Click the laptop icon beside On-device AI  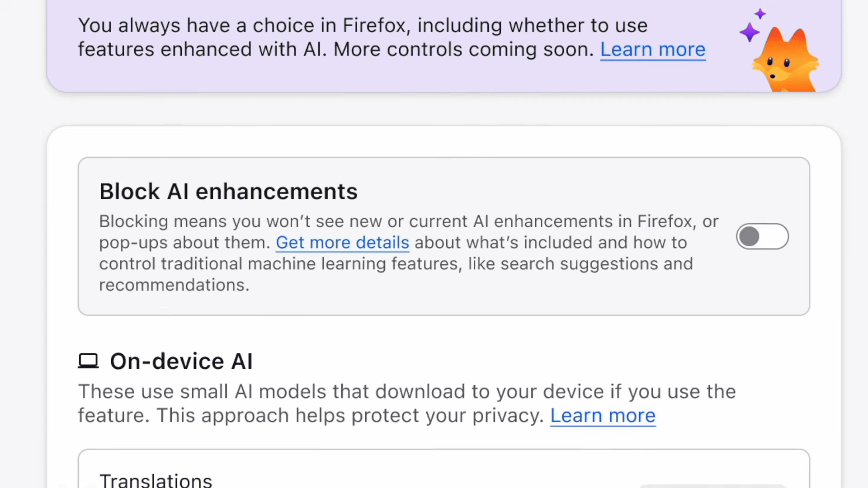point(88,361)
